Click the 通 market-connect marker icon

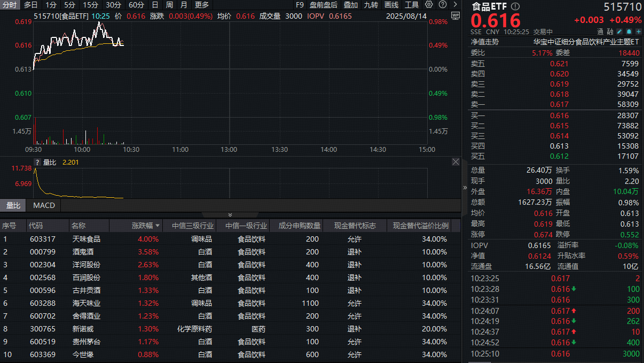[601, 32]
